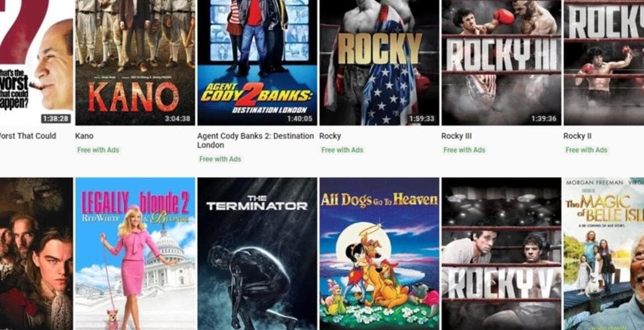This screenshot has height=330, width=644.
Task: Click Free with Ads under Kano
Action: tap(98, 150)
